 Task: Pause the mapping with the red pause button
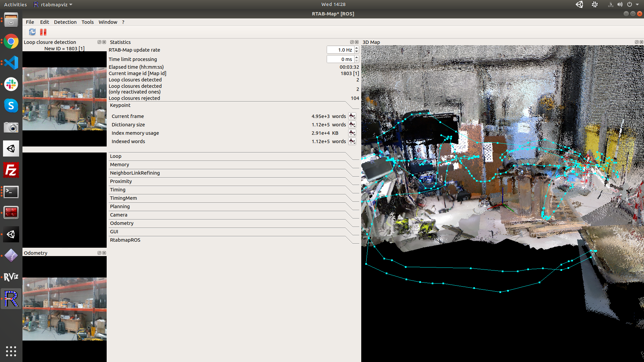click(43, 32)
